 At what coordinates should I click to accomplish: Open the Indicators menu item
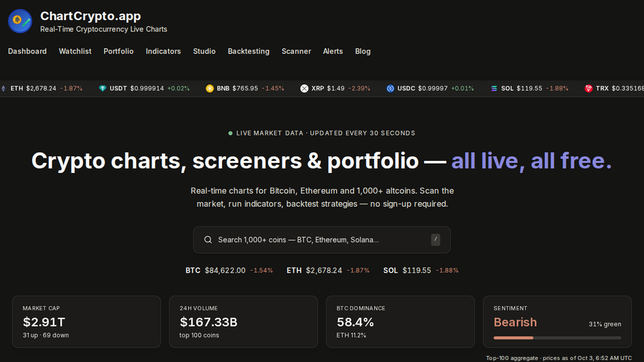pyautogui.click(x=163, y=52)
